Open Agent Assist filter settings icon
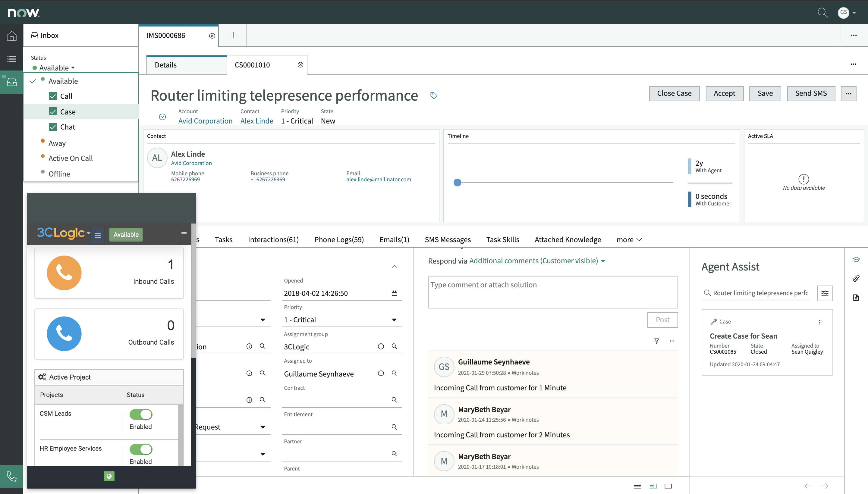 coord(825,293)
